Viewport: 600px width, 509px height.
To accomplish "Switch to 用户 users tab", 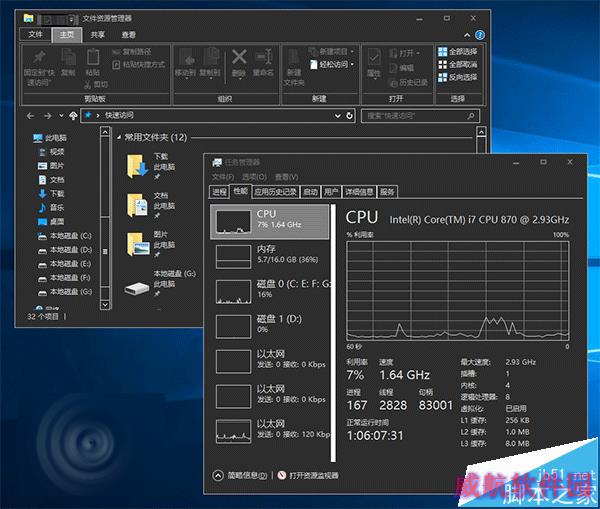I will pos(331,192).
